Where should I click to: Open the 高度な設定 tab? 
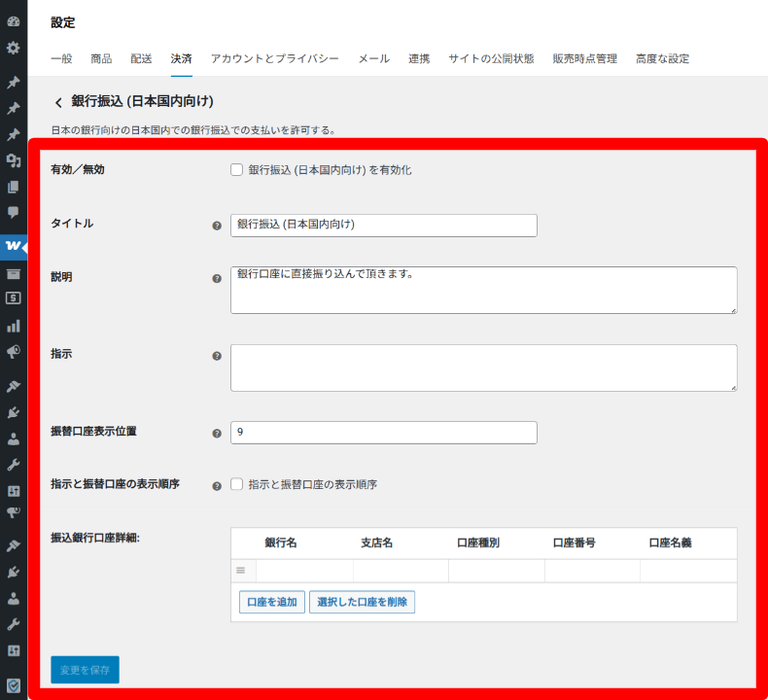click(x=662, y=58)
